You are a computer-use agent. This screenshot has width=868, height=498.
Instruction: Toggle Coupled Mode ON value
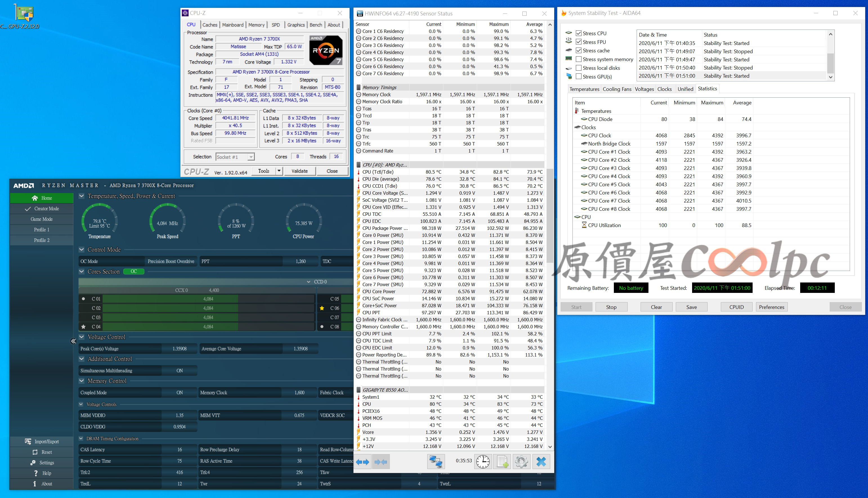[179, 393]
